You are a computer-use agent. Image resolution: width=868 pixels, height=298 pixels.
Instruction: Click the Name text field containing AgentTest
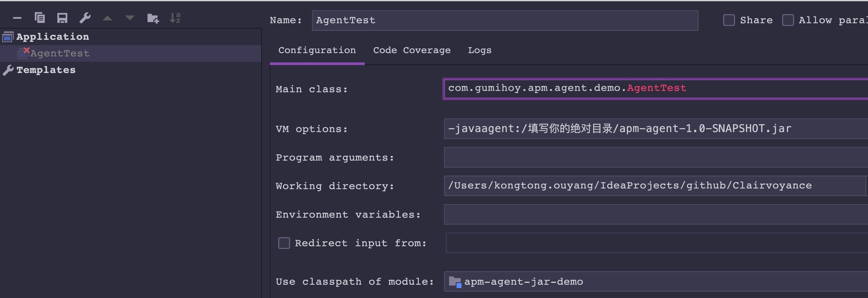click(x=505, y=21)
